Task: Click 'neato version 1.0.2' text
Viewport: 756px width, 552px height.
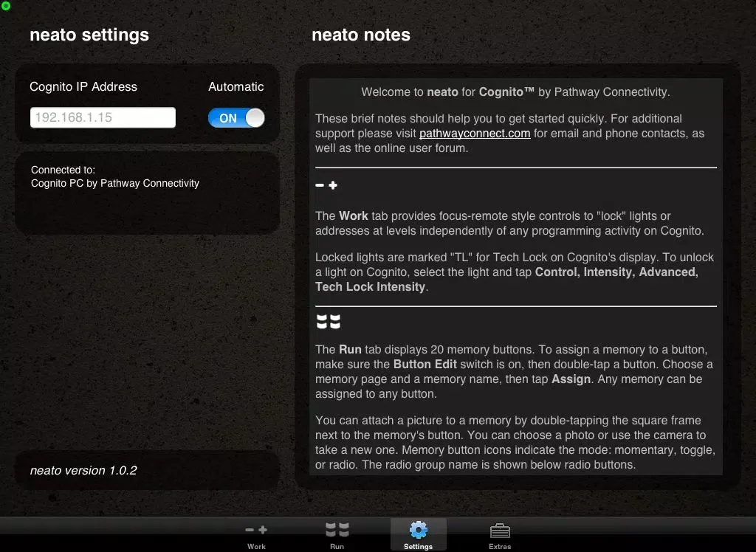Action: (83, 471)
